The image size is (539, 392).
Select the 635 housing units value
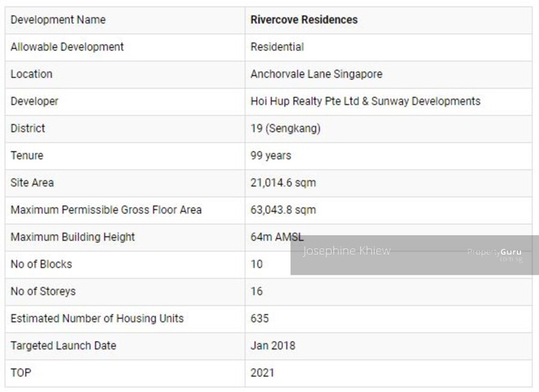[259, 318]
